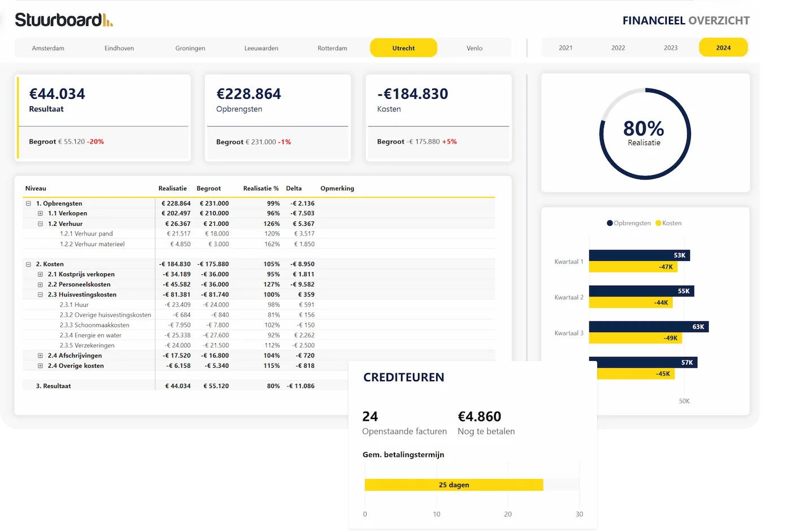Expand the 2.1 Kostprijs verkopen row
Screen dimensions: 791x532
(40, 274)
